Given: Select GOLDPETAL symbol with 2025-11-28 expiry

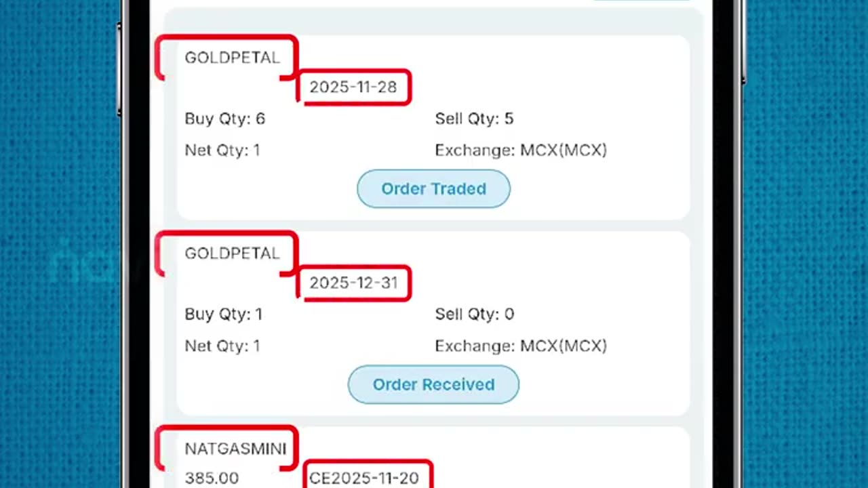Looking at the screenshot, I should click(232, 58).
